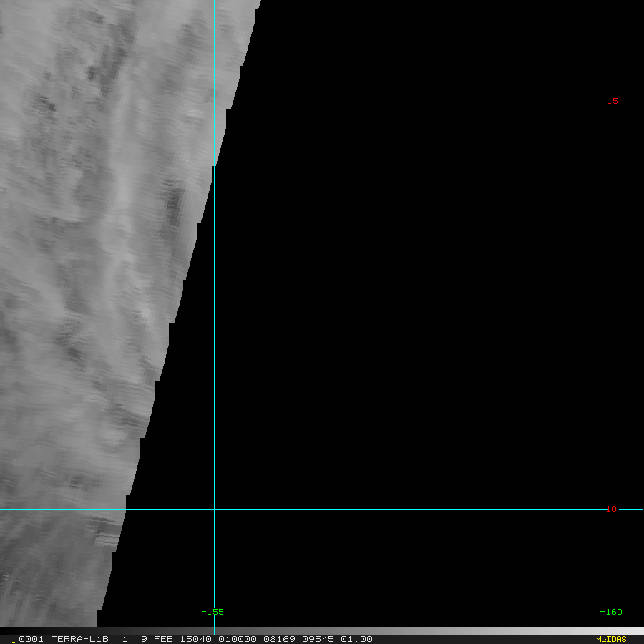The height and width of the screenshot is (644, 644).
Task: Select the 15 latitude label
Action: (x=612, y=101)
